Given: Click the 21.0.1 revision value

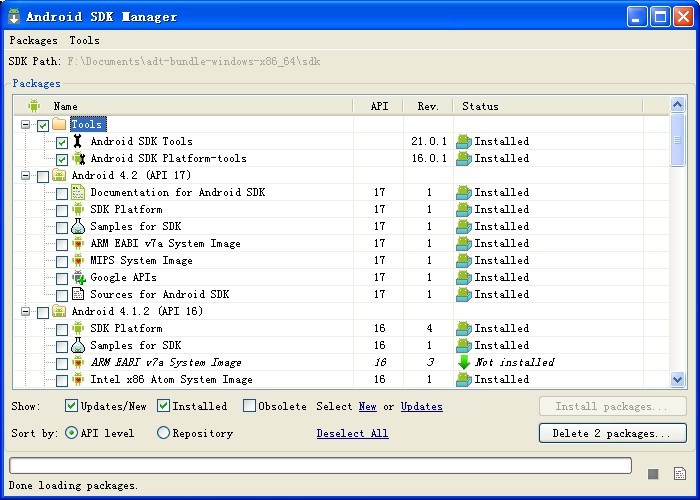Looking at the screenshot, I should coord(429,142).
